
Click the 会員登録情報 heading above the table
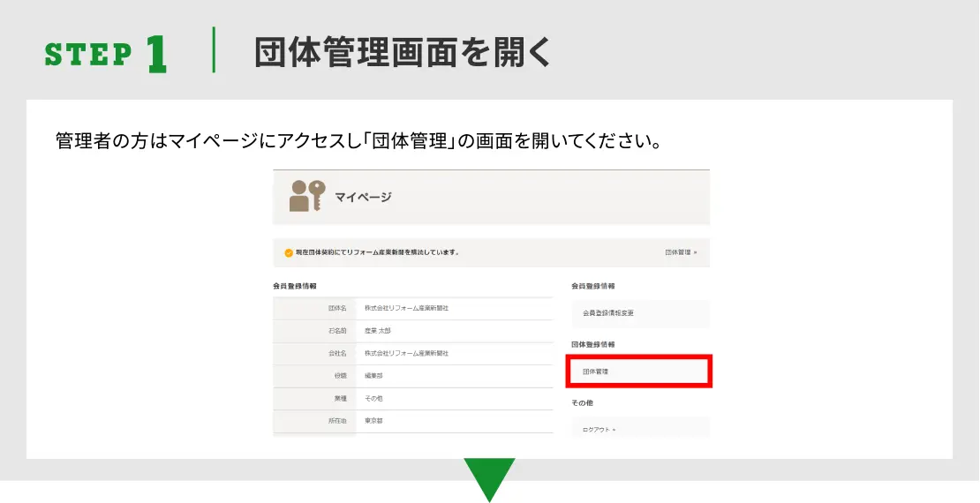pyautogui.click(x=294, y=286)
